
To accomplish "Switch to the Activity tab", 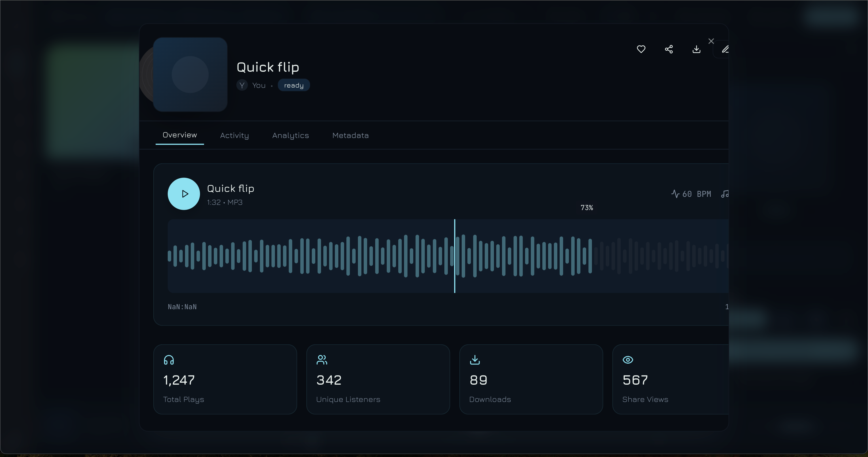I will point(234,135).
